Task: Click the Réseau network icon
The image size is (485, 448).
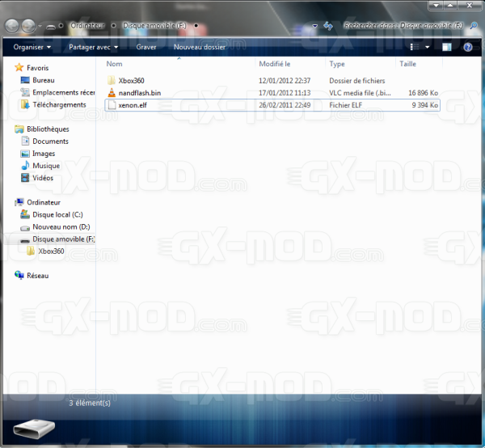Action: click(19, 275)
